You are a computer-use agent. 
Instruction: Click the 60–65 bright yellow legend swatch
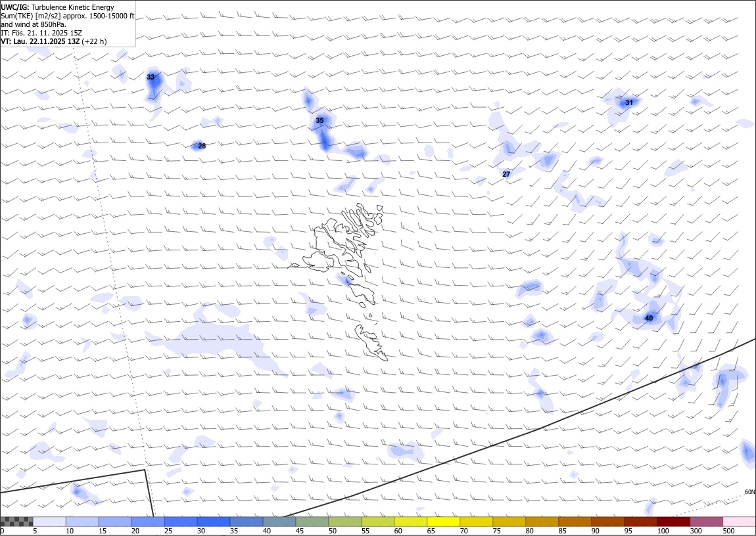(410, 522)
